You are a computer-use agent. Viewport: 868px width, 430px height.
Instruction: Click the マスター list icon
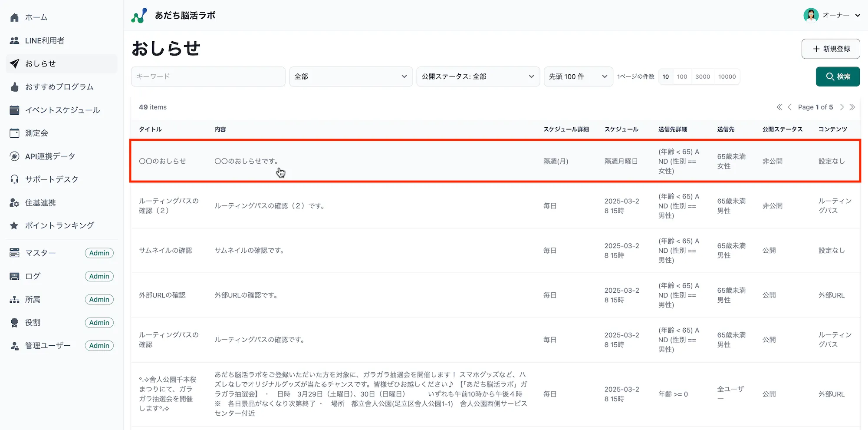click(14, 253)
